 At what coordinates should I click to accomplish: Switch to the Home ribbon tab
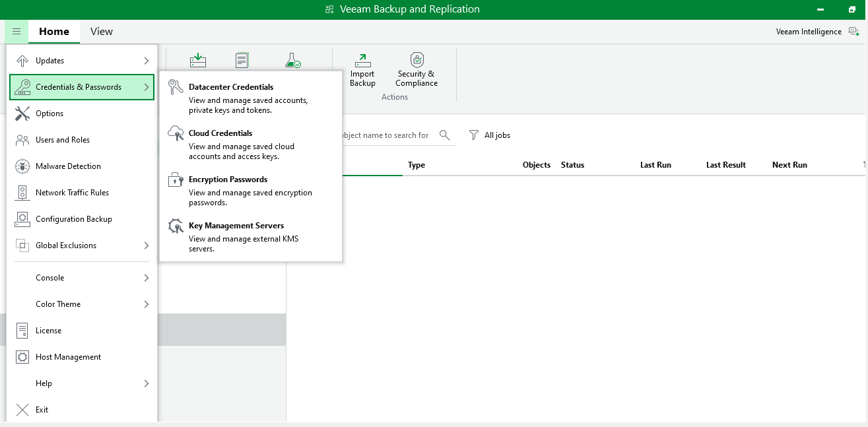(x=54, y=32)
